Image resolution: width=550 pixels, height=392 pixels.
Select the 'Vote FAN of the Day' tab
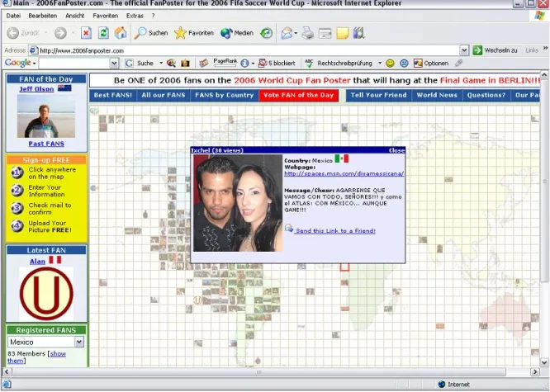tap(298, 95)
